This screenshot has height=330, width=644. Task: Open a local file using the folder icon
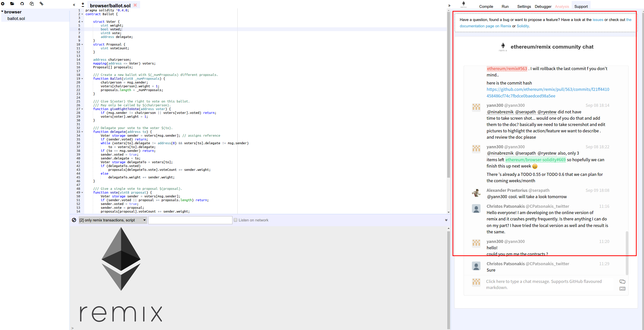point(12,4)
